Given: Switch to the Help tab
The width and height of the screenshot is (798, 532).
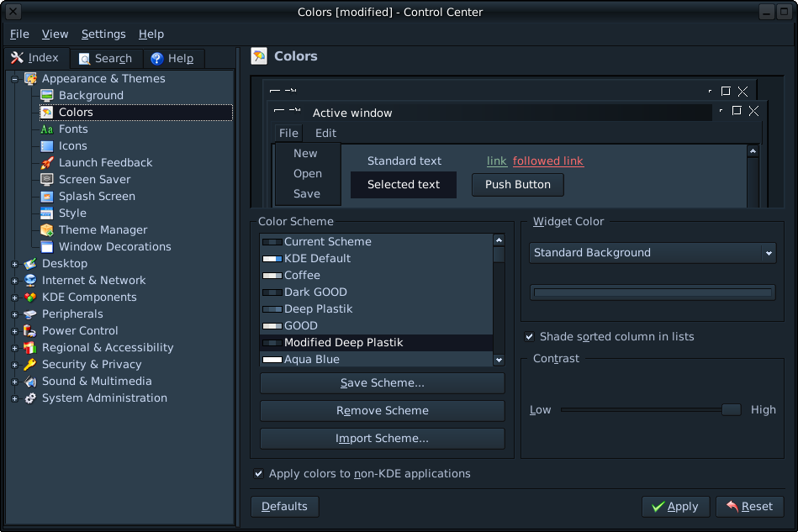Looking at the screenshot, I should [x=173, y=59].
